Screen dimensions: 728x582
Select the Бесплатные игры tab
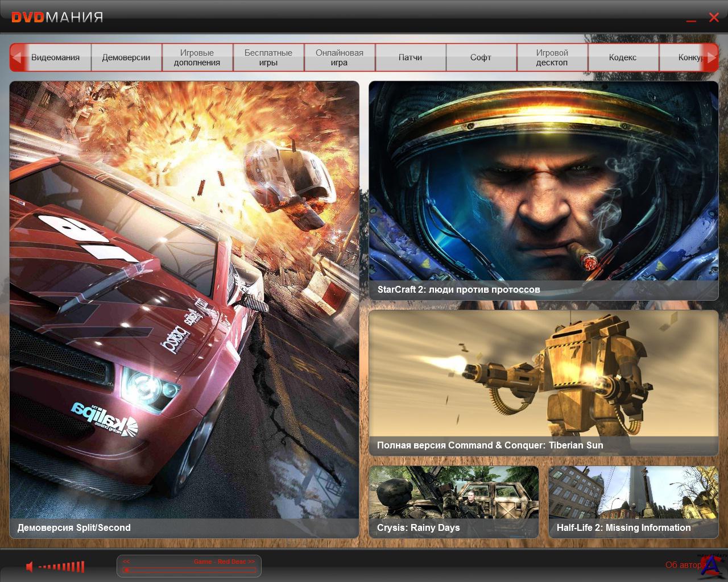pyautogui.click(x=268, y=57)
